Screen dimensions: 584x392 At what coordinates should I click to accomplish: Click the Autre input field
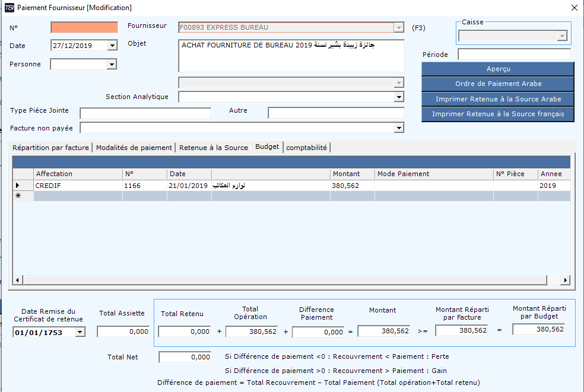[336, 113]
